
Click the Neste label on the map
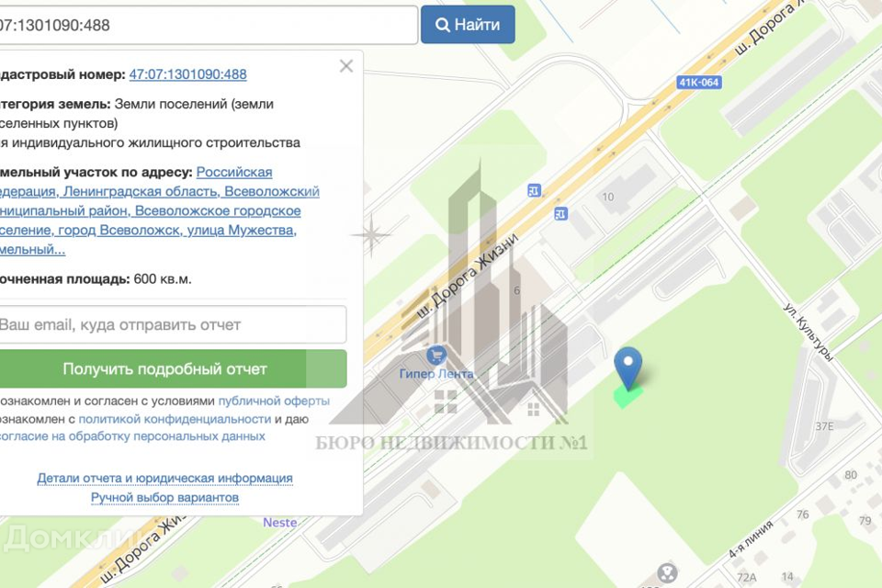coord(280,522)
